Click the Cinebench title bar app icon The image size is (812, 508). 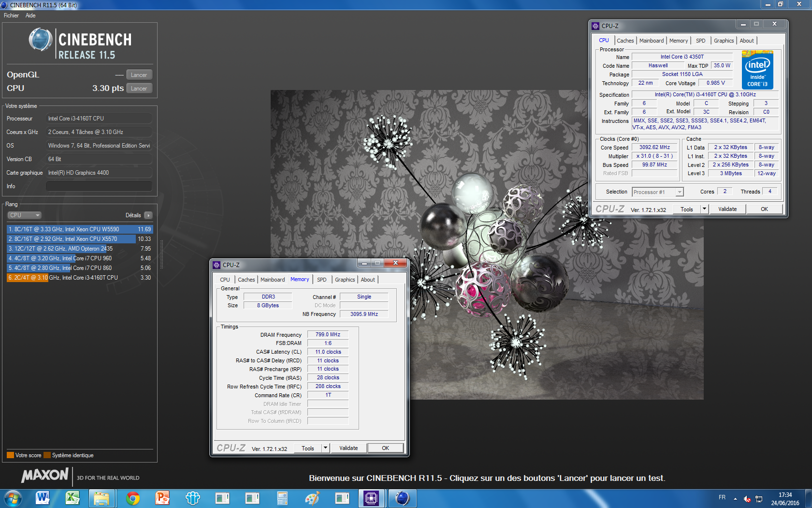(4, 5)
